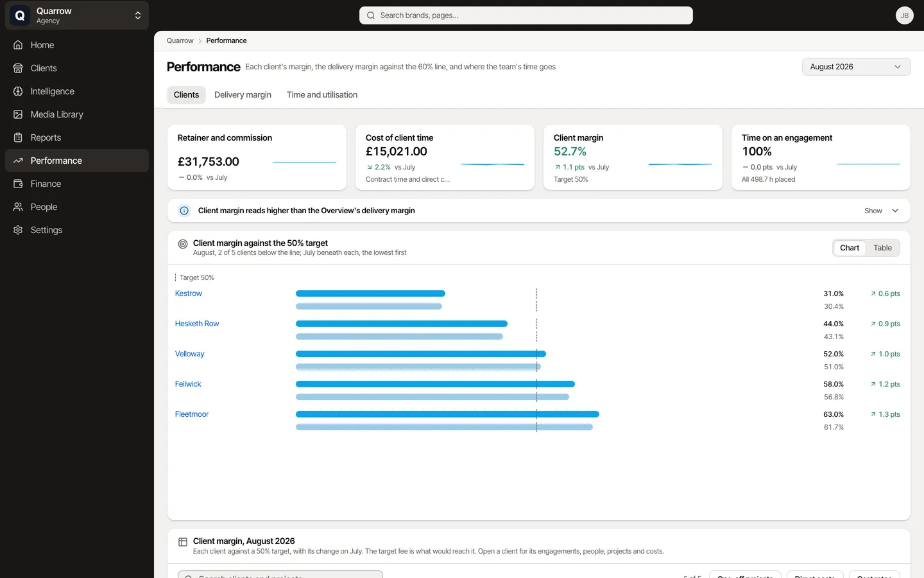
Task: Click Velloway's 1.0 pts change value
Action: tap(886, 354)
